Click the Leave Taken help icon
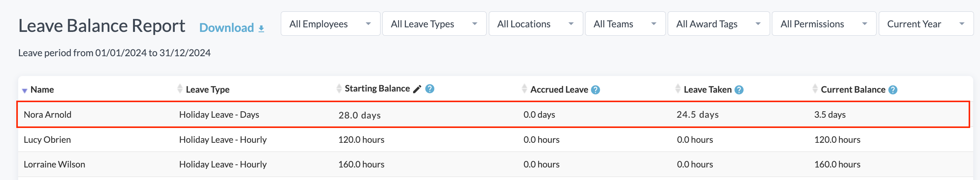This screenshot has width=980, height=180. [x=739, y=90]
